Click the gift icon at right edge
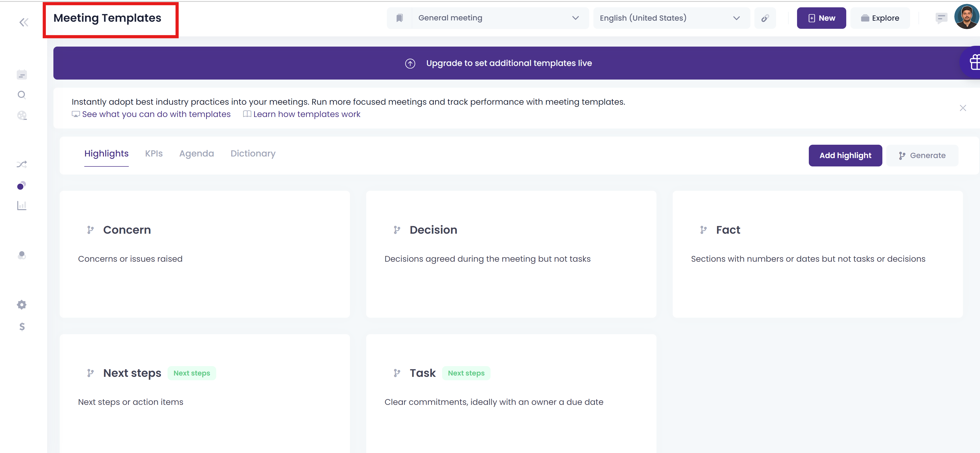 click(x=974, y=62)
